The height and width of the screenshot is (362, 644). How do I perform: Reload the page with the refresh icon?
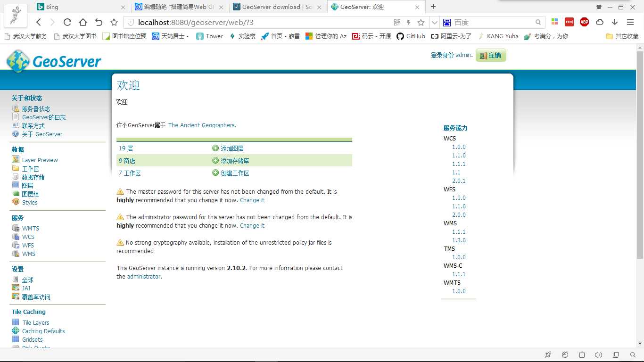click(67, 22)
